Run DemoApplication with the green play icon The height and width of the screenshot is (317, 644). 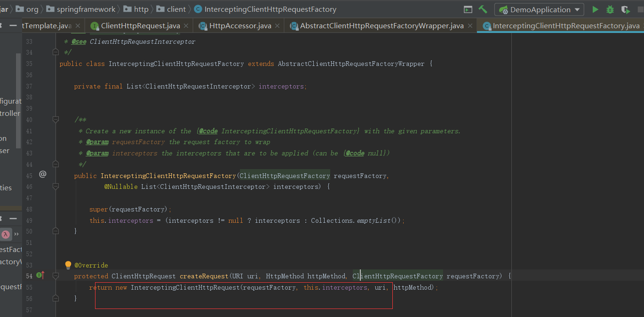[595, 9]
